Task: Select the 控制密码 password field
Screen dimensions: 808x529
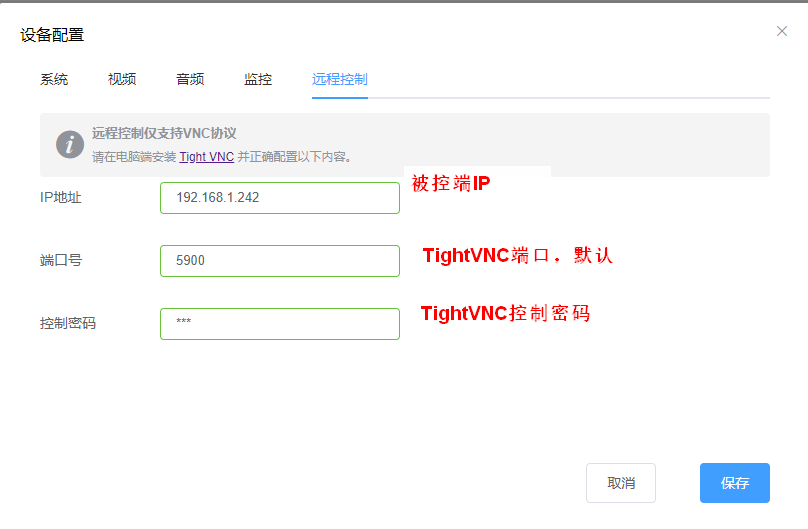Action: [x=280, y=323]
